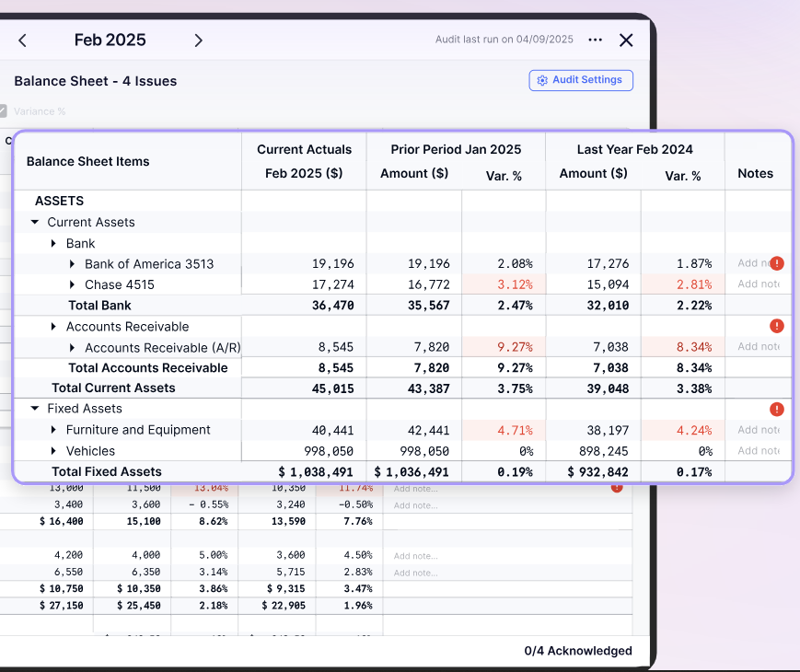The image size is (800, 672).
Task: Expand Bank of America 3513 row
Action: coord(73,264)
